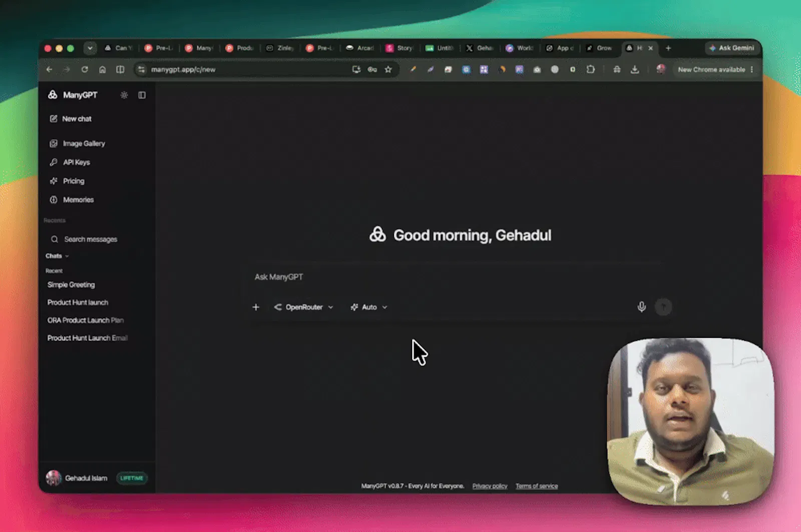Toggle the browser side panel icon
The width and height of the screenshot is (801, 532).
pyautogui.click(x=120, y=70)
